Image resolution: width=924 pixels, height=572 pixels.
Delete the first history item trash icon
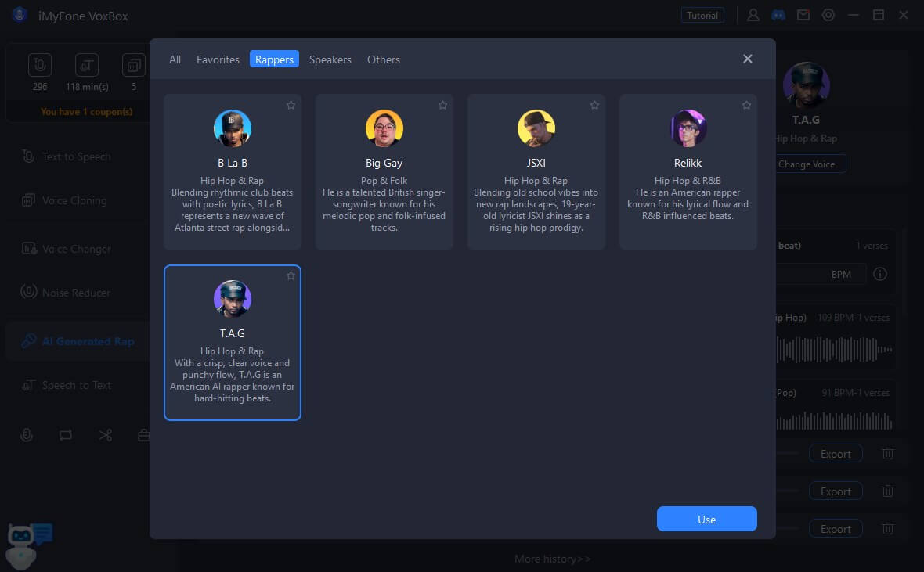[887, 453]
